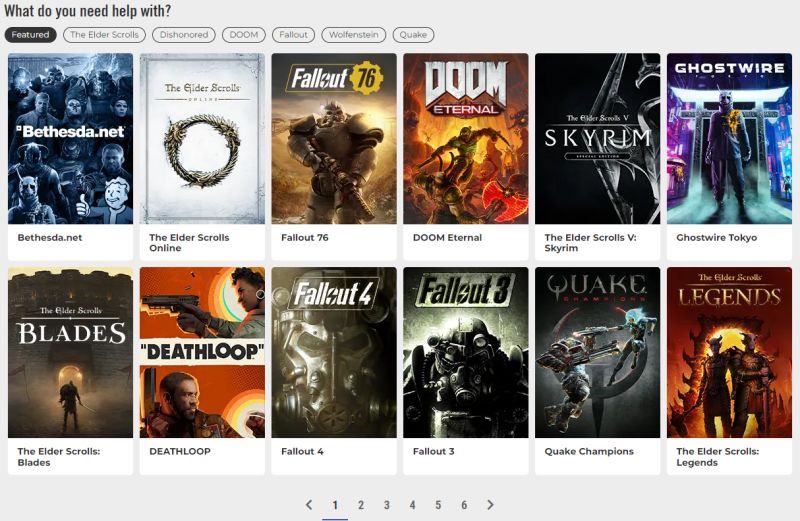The image size is (800, 521).
Task: Click the 'Bethesda.net' card title
Action: pyautogui.click(x=49, y=237)
